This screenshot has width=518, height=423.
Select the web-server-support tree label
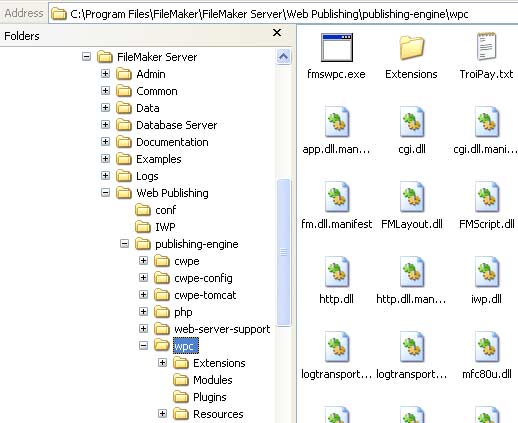222,329
